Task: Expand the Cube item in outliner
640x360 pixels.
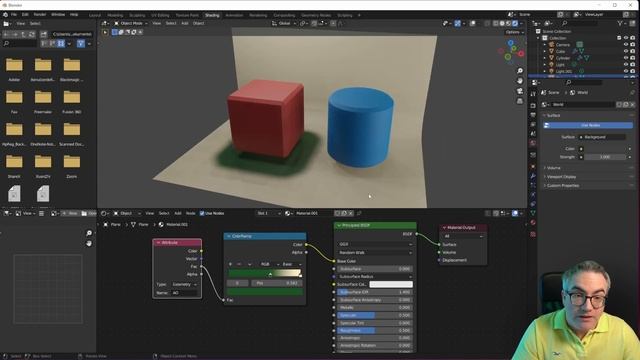Action: point(544,51)
